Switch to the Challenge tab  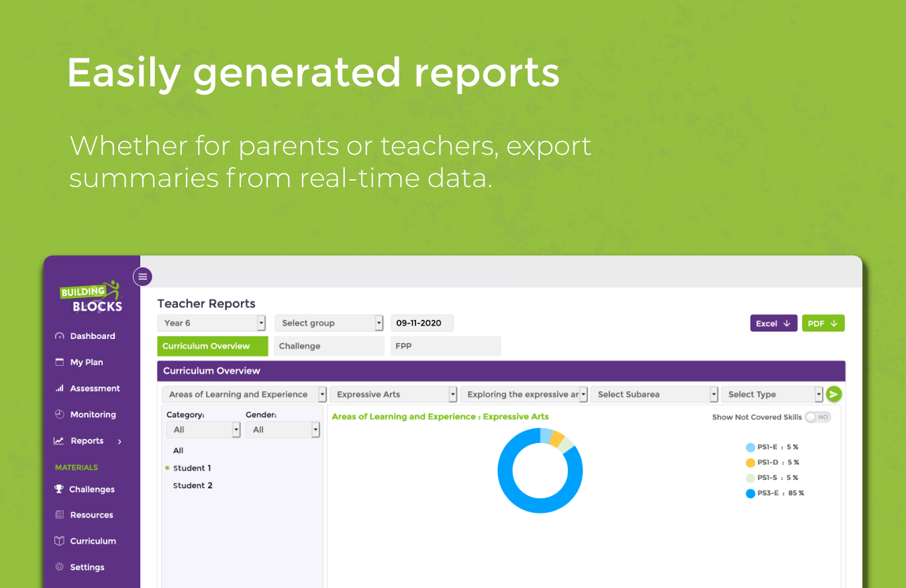329,346
